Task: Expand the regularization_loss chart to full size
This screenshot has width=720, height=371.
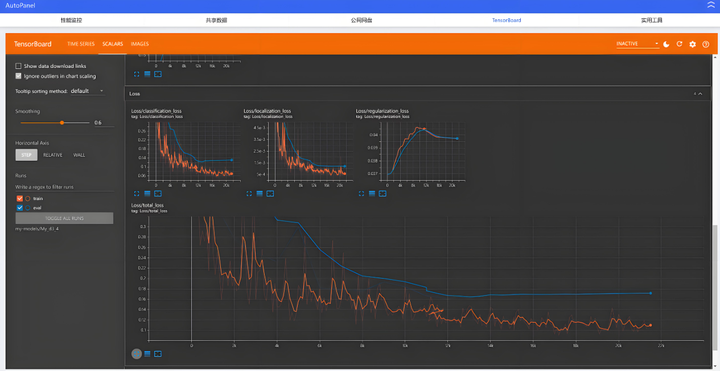Action: [x=361, y=194]
